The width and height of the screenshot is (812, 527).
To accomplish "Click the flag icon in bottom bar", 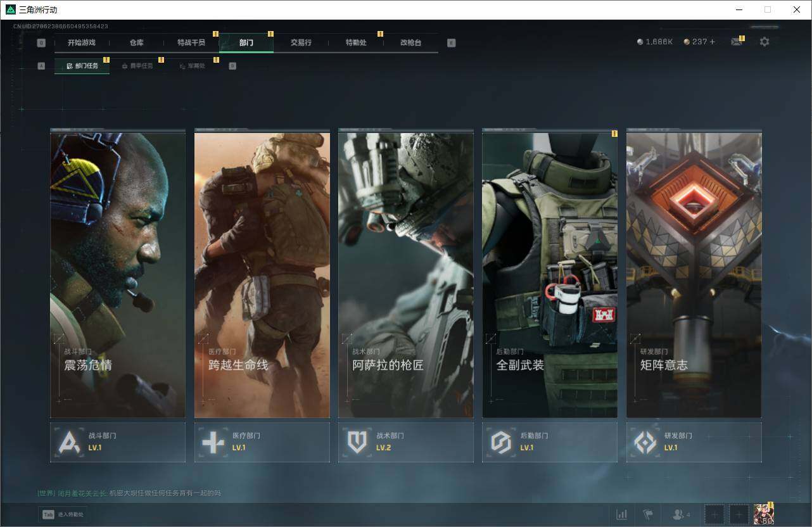I will point(647,514).
